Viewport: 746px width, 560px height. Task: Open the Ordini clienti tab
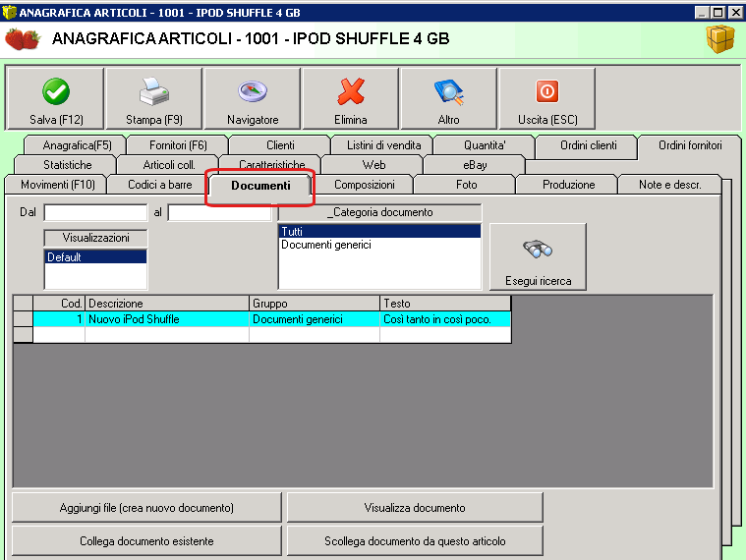pyautogui.click(x=587, y=145)
